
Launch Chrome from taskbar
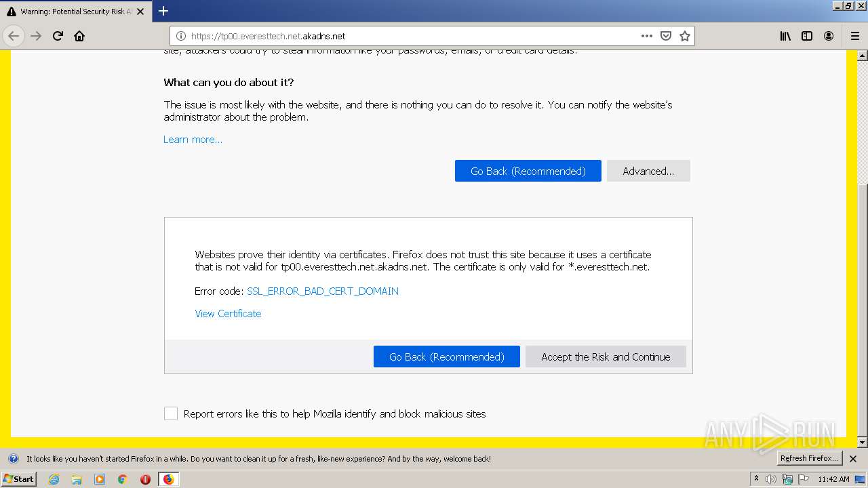click(123, 479)
